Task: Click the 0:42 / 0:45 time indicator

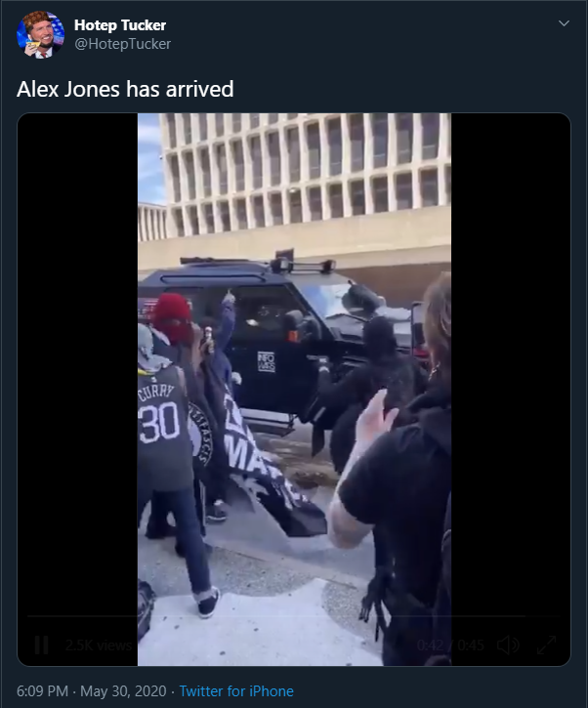Action: (450, 646)
